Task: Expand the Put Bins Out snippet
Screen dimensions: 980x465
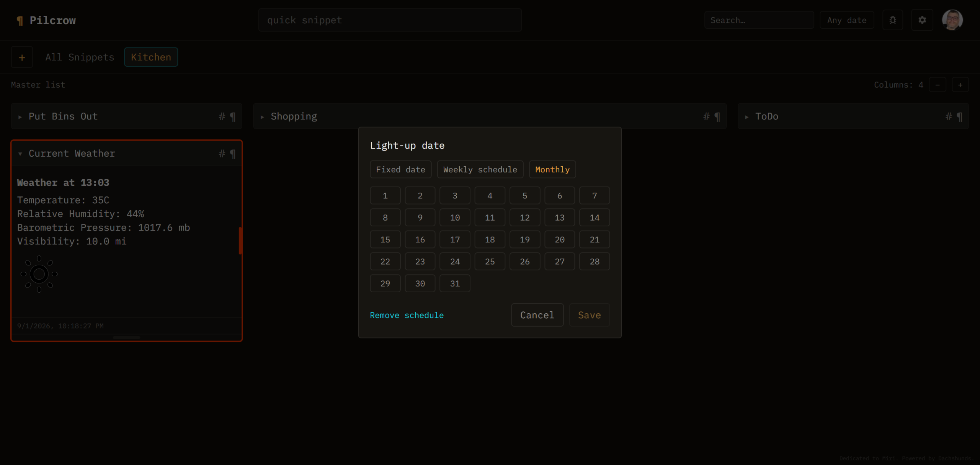Action: point(20,117)
